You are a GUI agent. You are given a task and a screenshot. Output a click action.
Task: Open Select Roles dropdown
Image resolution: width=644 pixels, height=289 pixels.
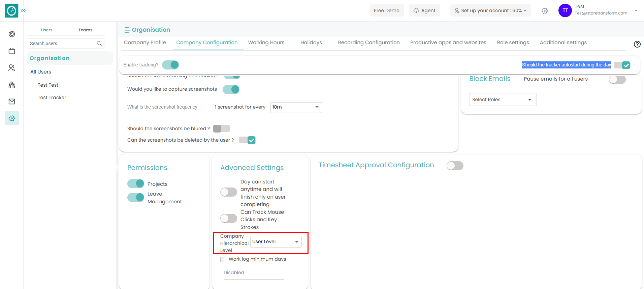503,99
